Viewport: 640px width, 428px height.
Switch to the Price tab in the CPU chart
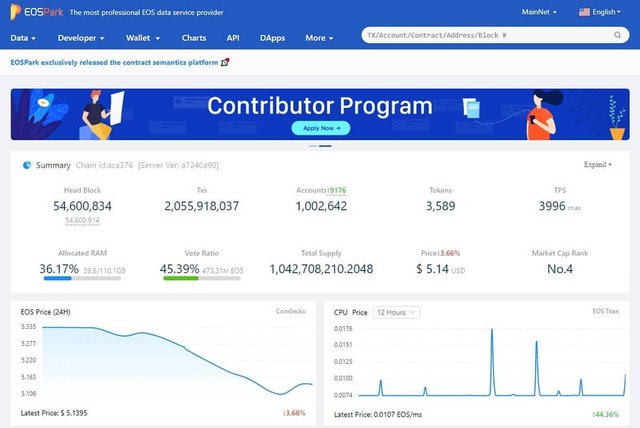point(360,313)
